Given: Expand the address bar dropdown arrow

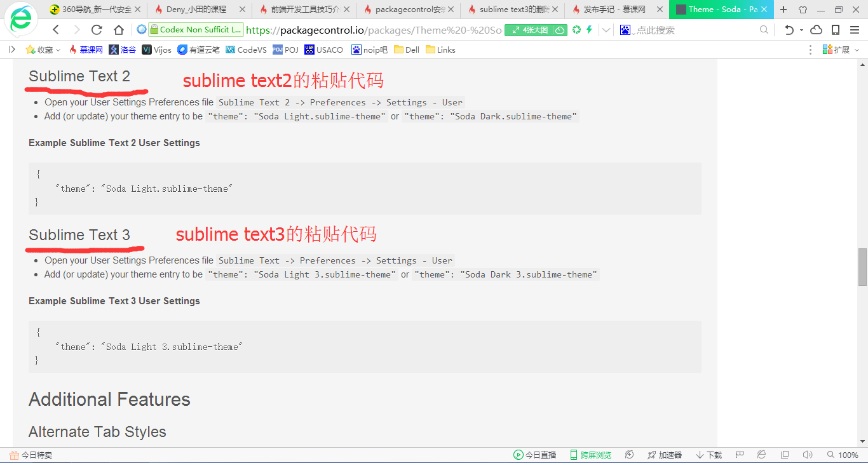Looking at the screenshot, I should (606, 30).
